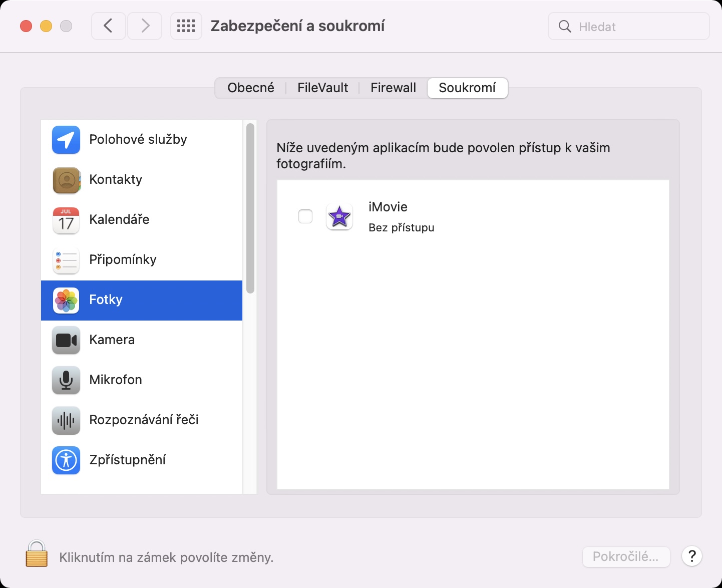Switch to the Obecné tab

tap(251, 88)
